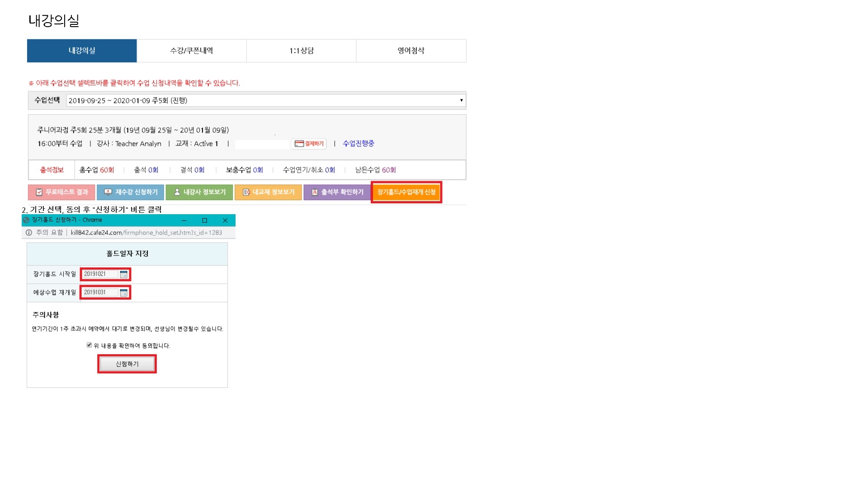Click the 장기홀드 시작일 date field

pyautogui.click(x=100, y=274)
